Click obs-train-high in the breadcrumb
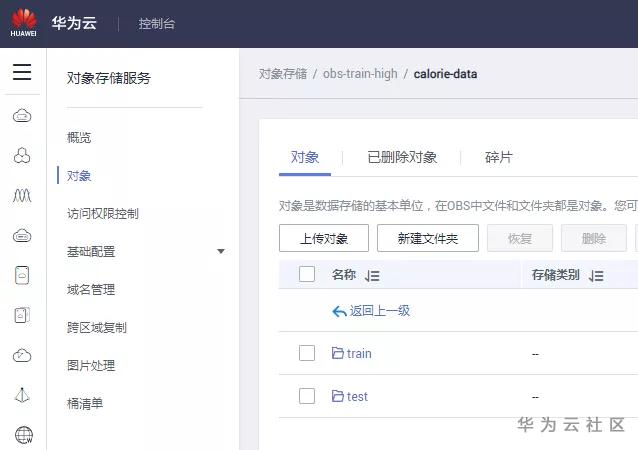Screen dimensions: 638x450 pos(360,74)
